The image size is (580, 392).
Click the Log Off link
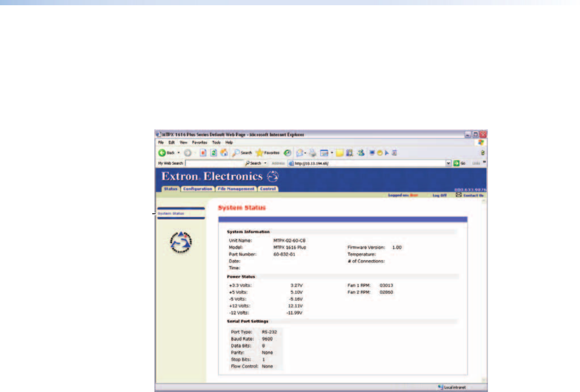439,195
